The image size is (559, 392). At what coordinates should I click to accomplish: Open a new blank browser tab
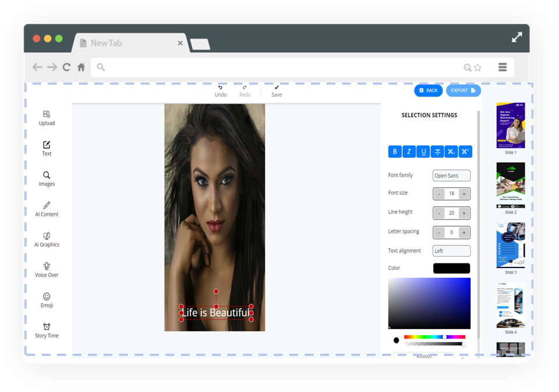[200, 45]
